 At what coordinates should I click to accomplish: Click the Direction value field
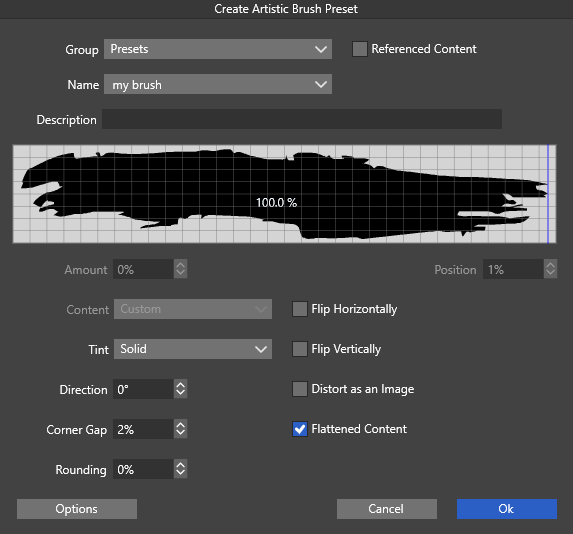coord(143,389)
